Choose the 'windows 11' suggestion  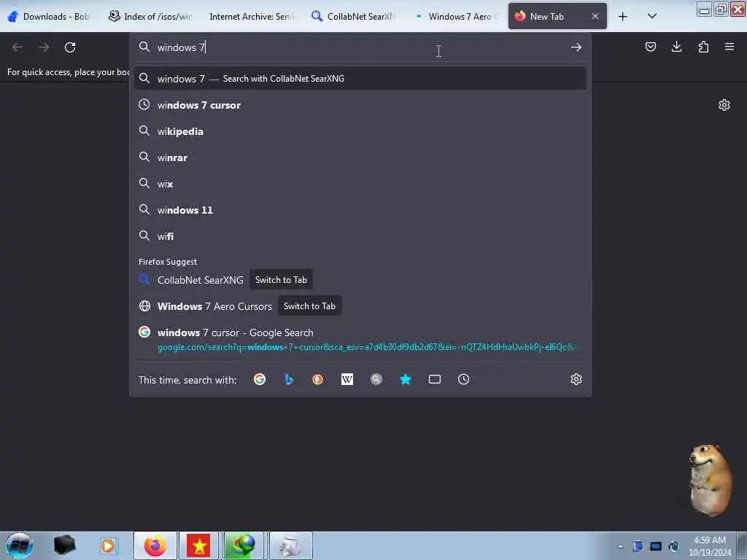pos(360,210)
